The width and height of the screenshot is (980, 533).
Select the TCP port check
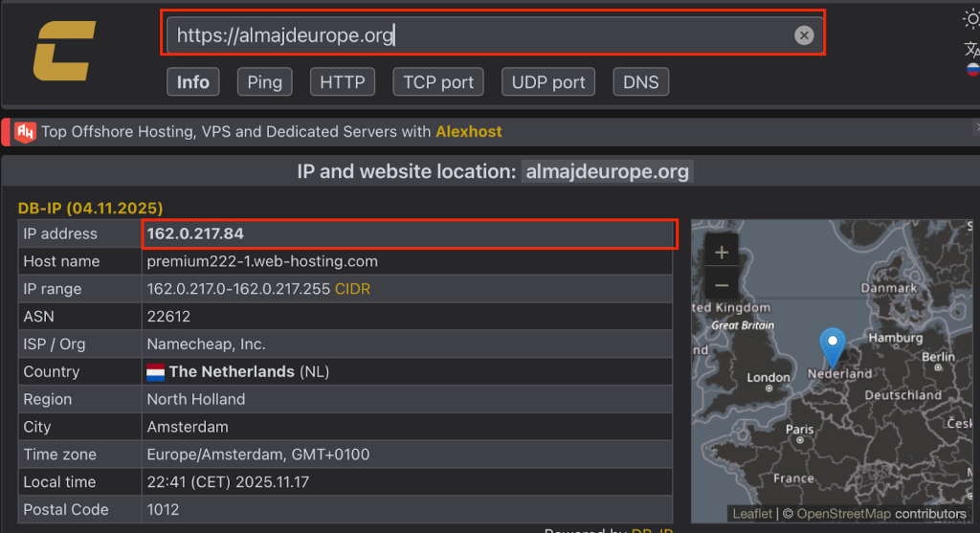click(x=438, y=82)
